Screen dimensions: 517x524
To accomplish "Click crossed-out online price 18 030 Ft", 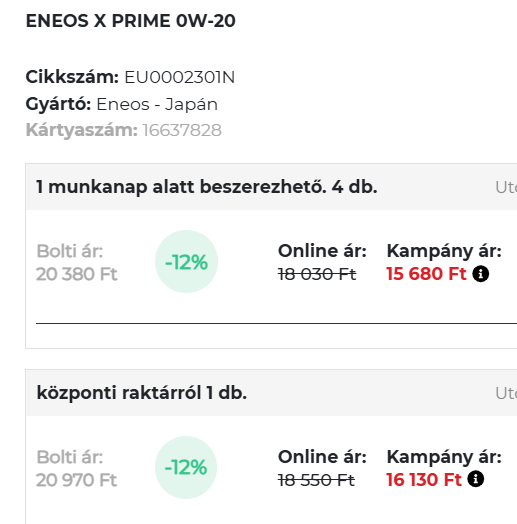I will pyautogui.click(x=317, y=274).
